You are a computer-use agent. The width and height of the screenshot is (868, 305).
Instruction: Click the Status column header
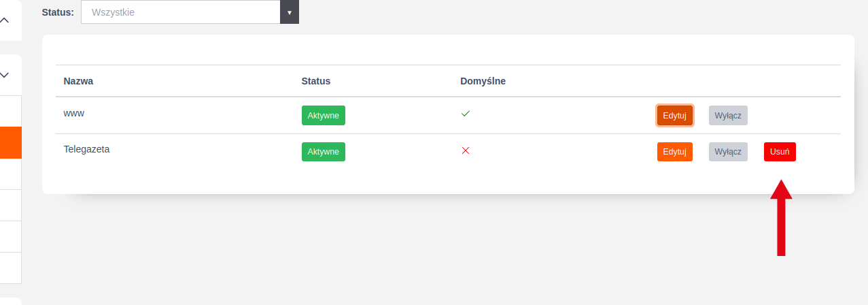315,82
